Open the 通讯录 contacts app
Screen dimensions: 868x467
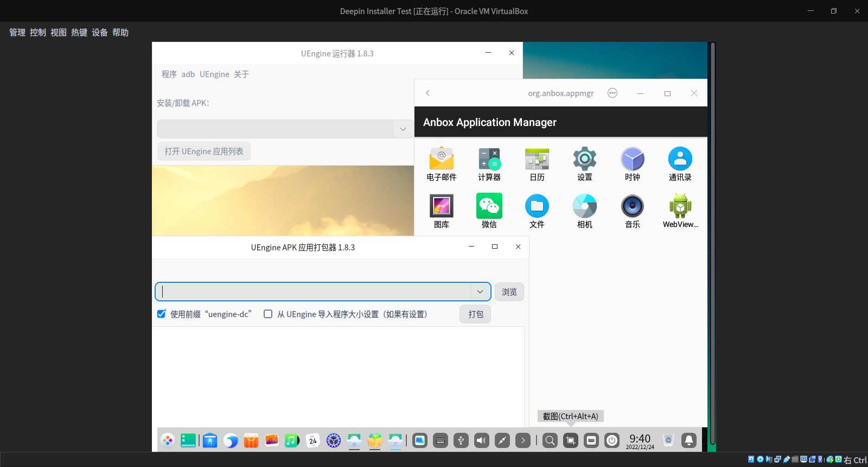680,164
